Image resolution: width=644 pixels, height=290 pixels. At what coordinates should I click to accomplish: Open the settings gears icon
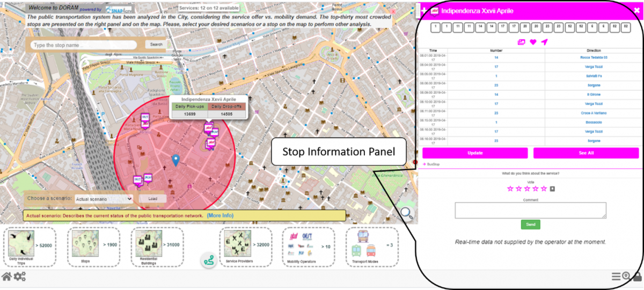(20, 277)
